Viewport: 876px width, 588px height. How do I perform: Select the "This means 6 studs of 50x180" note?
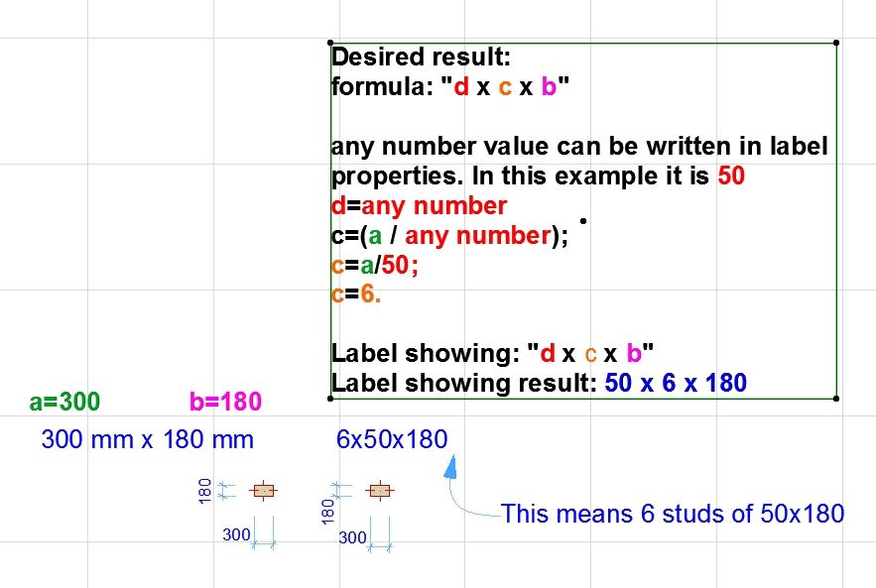point(672,514)
